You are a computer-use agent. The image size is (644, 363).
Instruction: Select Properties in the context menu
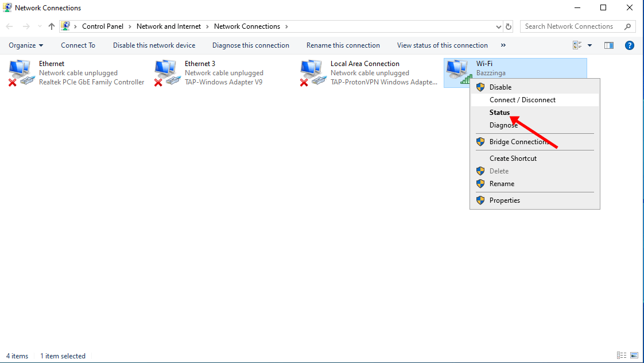(x=505, y=200)
